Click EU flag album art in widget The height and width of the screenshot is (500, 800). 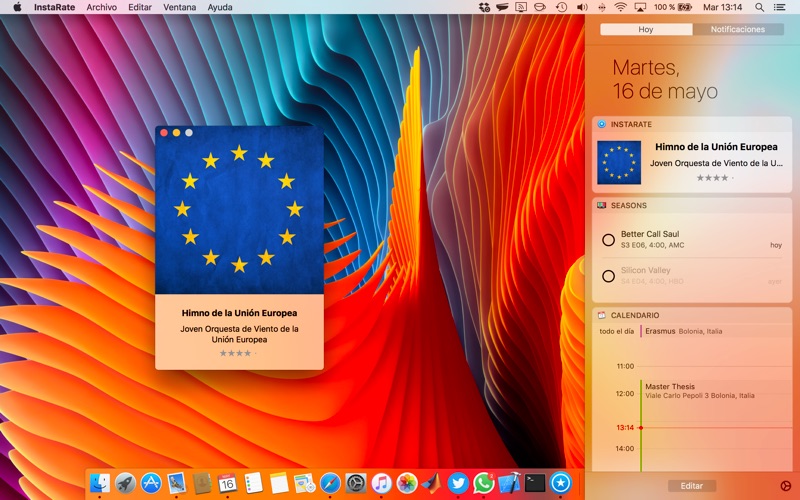pyautogui.click(x=619, y=162)
